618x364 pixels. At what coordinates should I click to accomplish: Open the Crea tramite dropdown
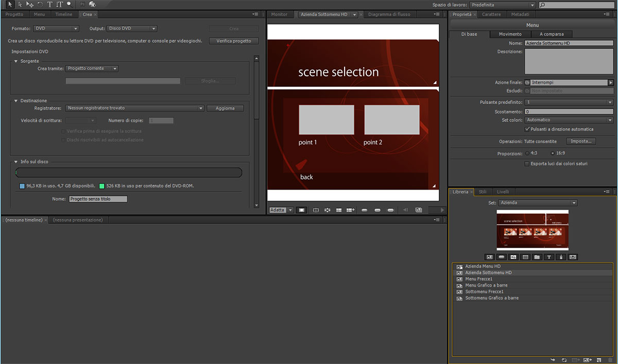(92, 68)
